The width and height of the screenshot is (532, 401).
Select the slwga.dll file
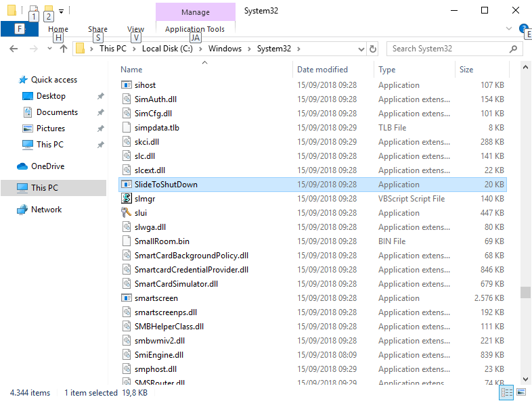pyautogui.click(x=313, y=227)
